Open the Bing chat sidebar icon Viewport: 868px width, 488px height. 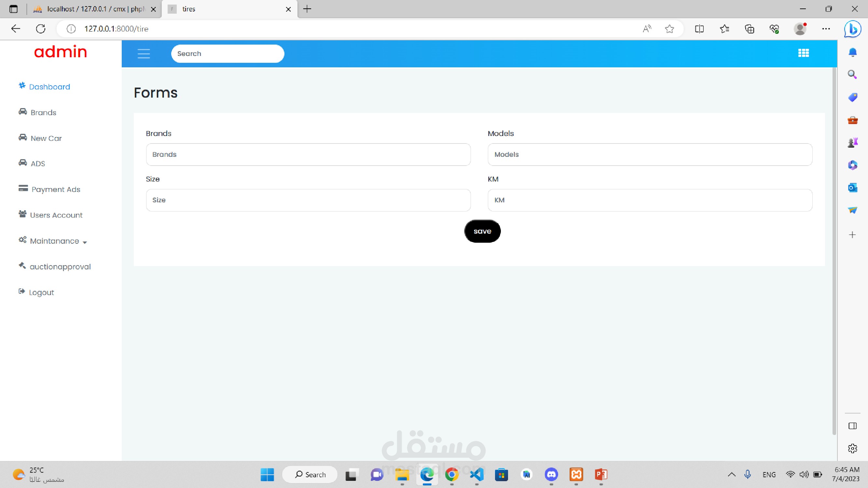tap(852, 29)
